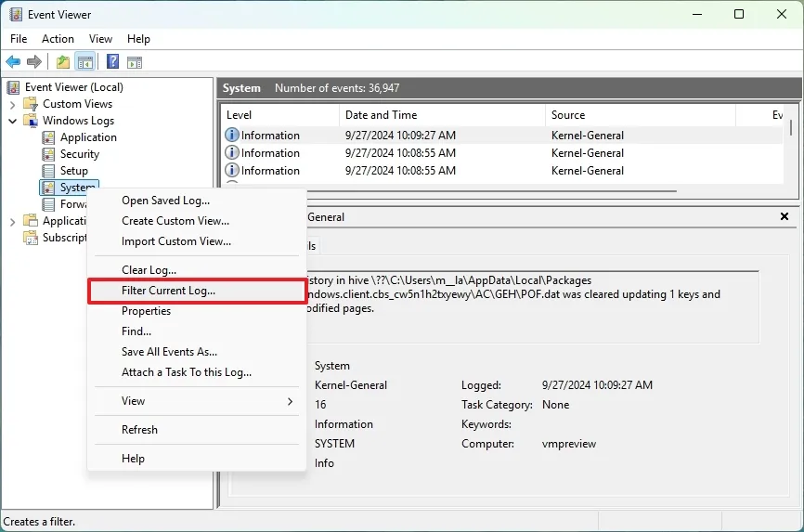Click the Back arrow toolbar icon
Image resolution: width=804 pixels, height=532 pixels.
13,62
